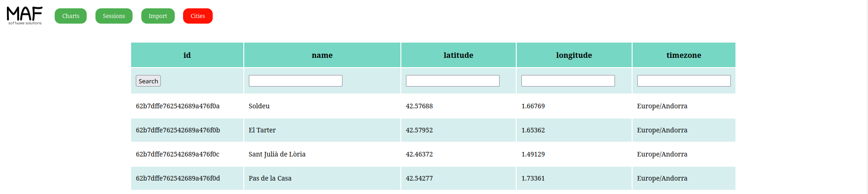Image resolution: width=868 pixels, height=194 pixels.
Task: Select id 62b7dffe762542689a476f0b
Action: [x=178, y=130]
